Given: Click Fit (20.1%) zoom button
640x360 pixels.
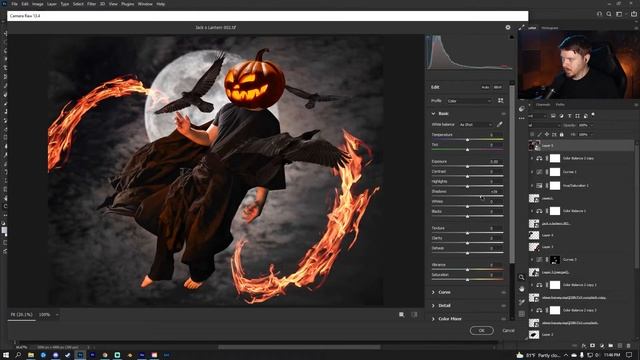Looking at the screenshot, I should point(21,315).
